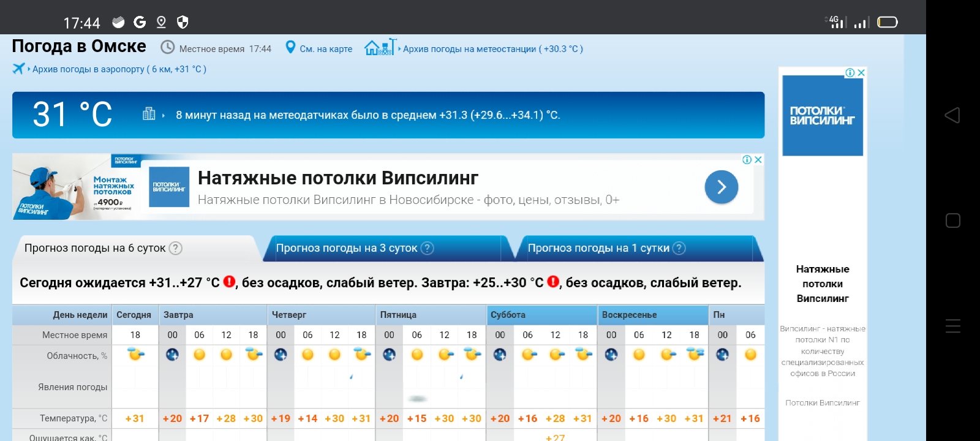
Task: Click 'Облачность, %' row label
Action: click(77, 356)
